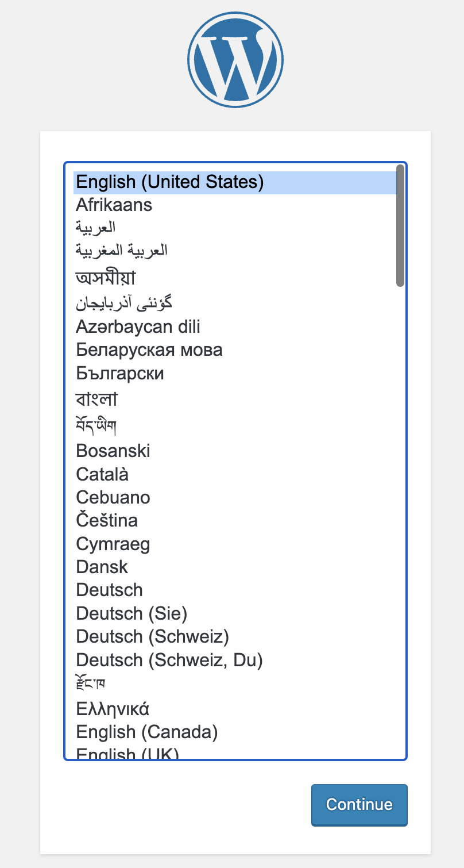Click the WordPress logo
This screenshot has height=868, width=464.
point(235,60)
